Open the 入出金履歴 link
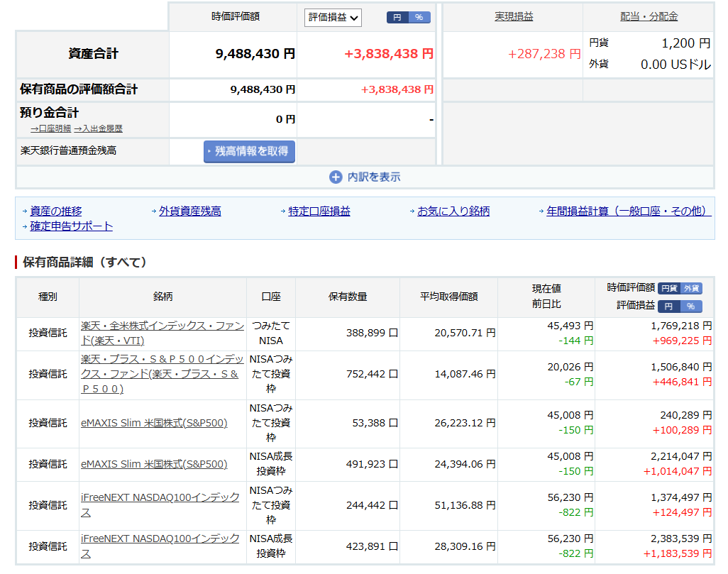 pos(98,128)
